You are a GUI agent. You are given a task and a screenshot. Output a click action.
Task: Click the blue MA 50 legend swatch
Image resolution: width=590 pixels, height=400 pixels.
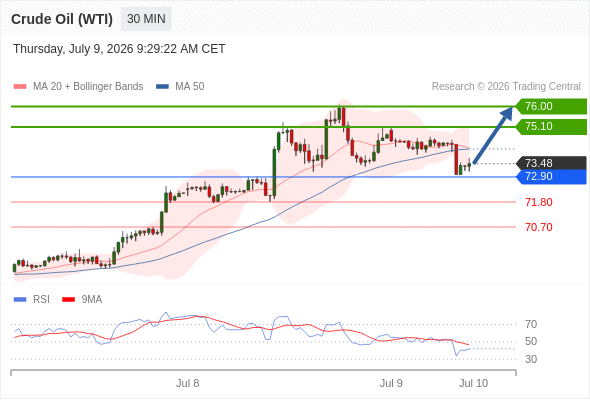click(162, 87)
